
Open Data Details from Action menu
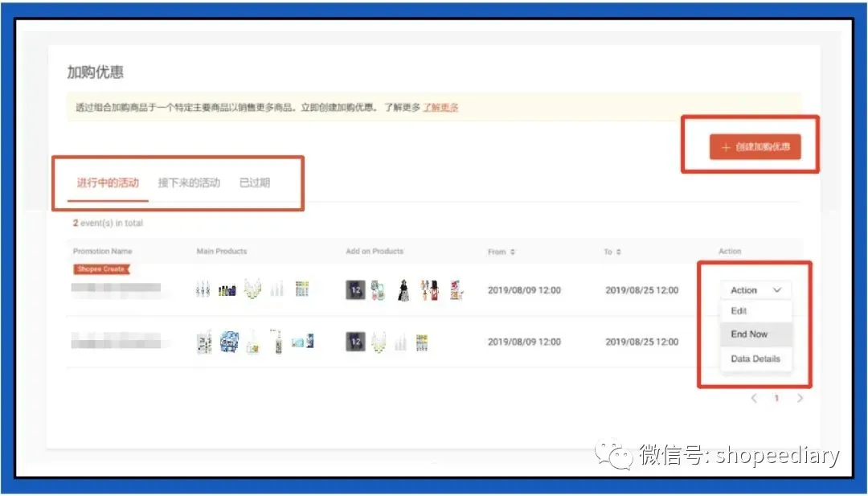coord(755,359)
